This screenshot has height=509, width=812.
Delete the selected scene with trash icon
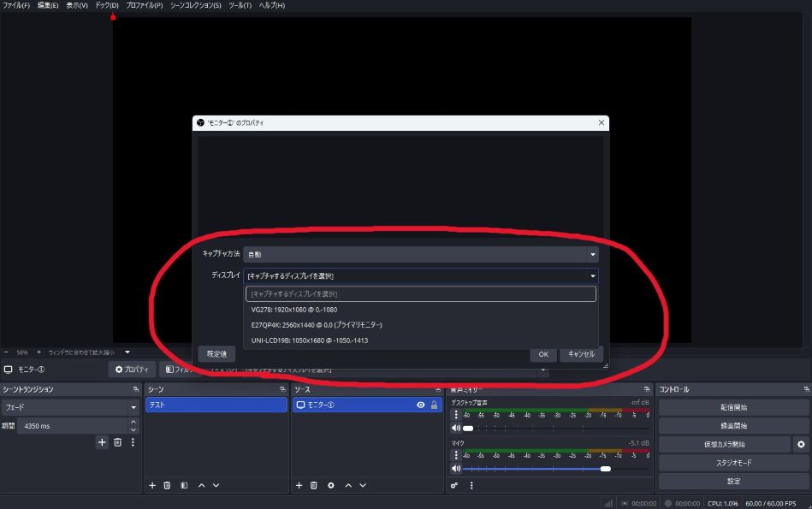(x=168, y=485)
